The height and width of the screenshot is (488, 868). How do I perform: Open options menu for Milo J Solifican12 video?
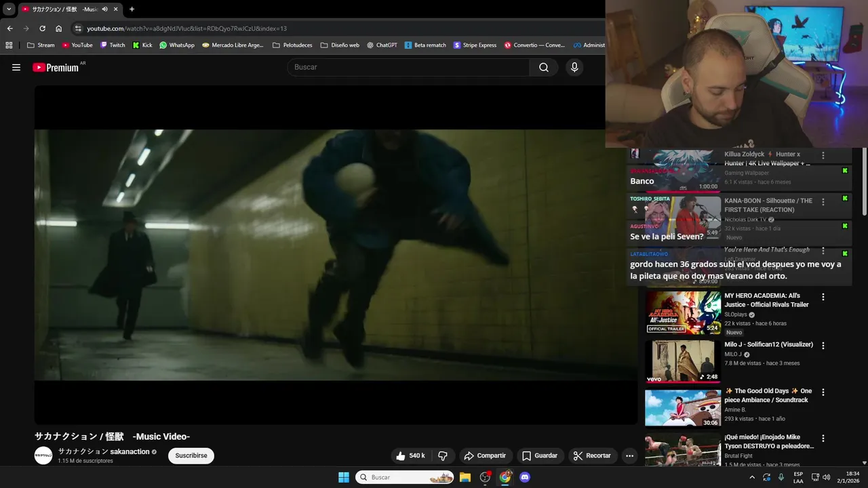[823, 346]
